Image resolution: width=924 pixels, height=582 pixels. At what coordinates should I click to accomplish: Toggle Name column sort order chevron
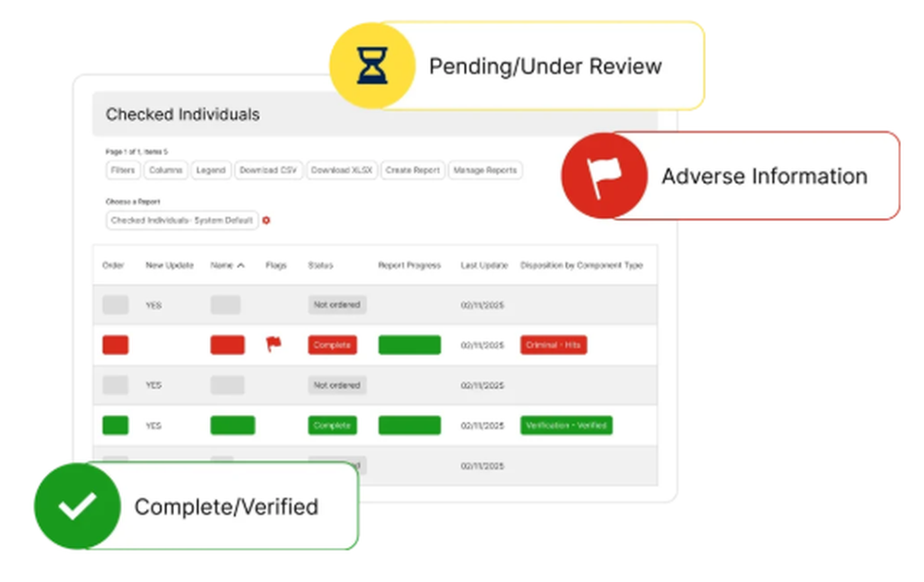click(x=240, y=264)
